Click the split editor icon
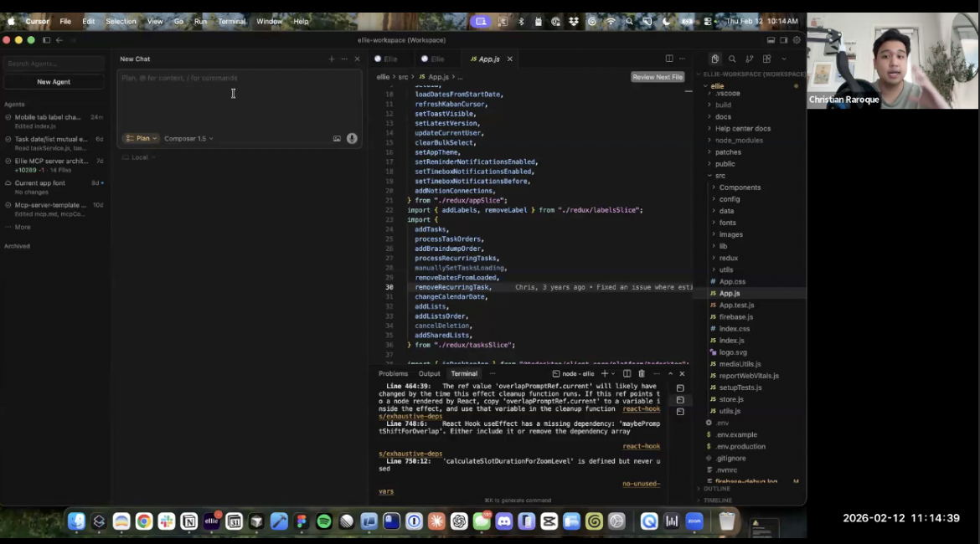980x544 pixels. pos(668,59)
